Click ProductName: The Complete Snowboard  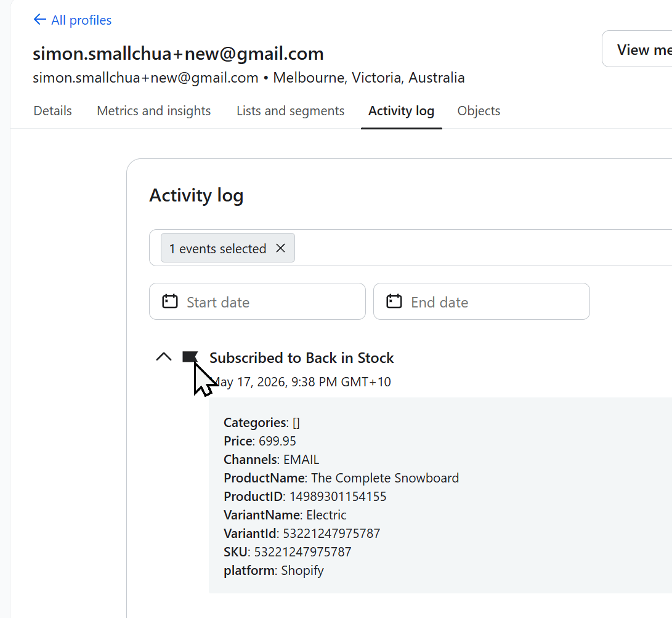[x=341, y=478]
